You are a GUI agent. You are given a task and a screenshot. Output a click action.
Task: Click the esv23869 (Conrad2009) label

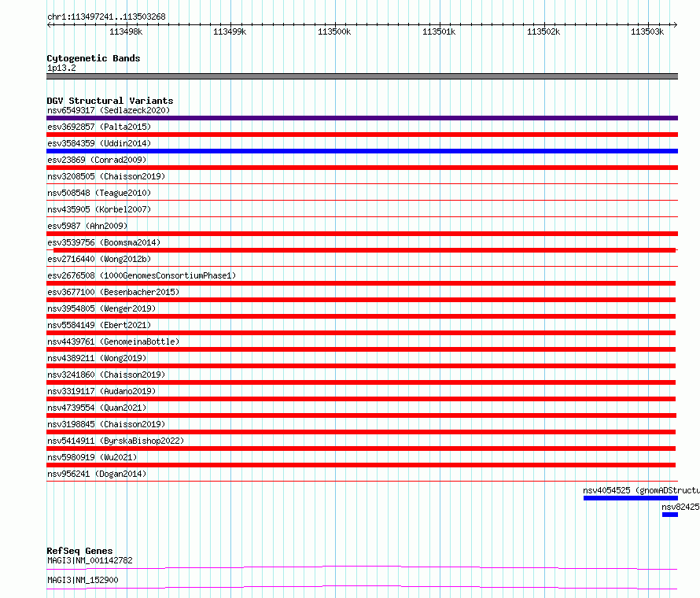click(97, 160)
